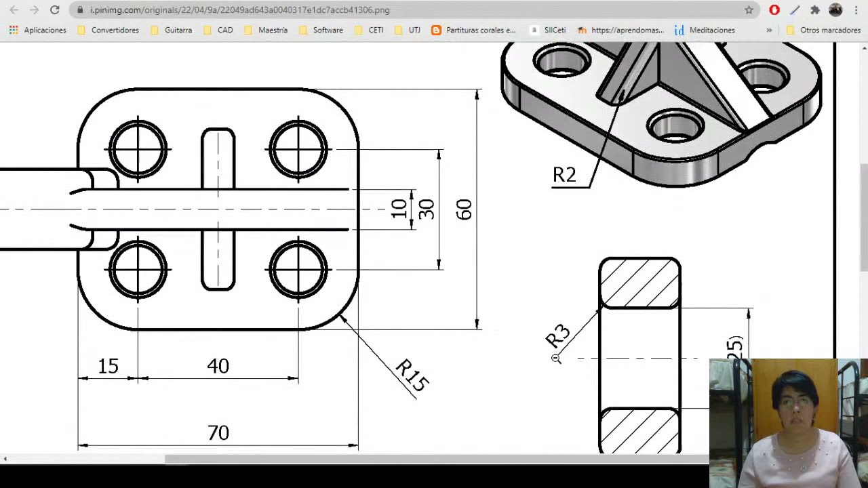Open the Maestría bookmark folder
868x488 pixels.
coord(266,30)
